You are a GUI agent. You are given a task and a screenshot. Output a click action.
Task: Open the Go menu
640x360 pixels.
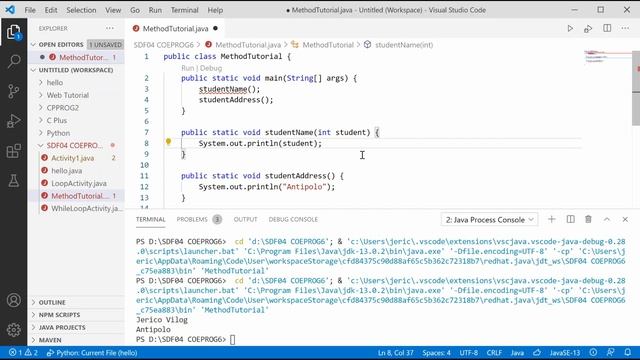(x=135, y=10)
